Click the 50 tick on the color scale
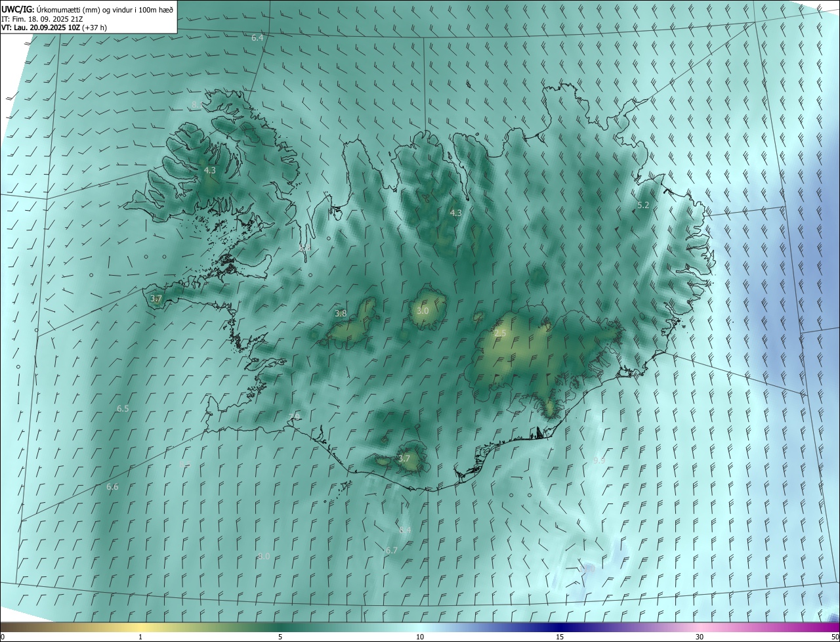Image resolution: width=840 pixels, height=642 pixels. (x=835, y=637)
